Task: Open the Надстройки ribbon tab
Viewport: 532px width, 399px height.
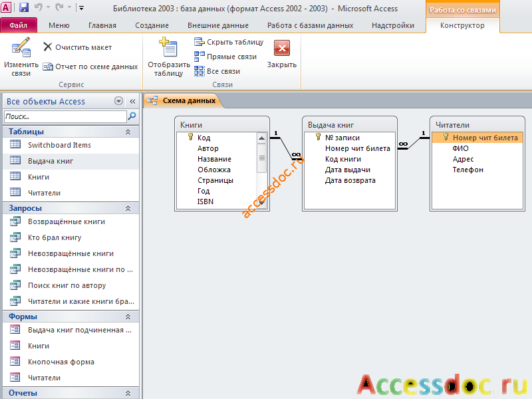Action: (x=393, y=25)
